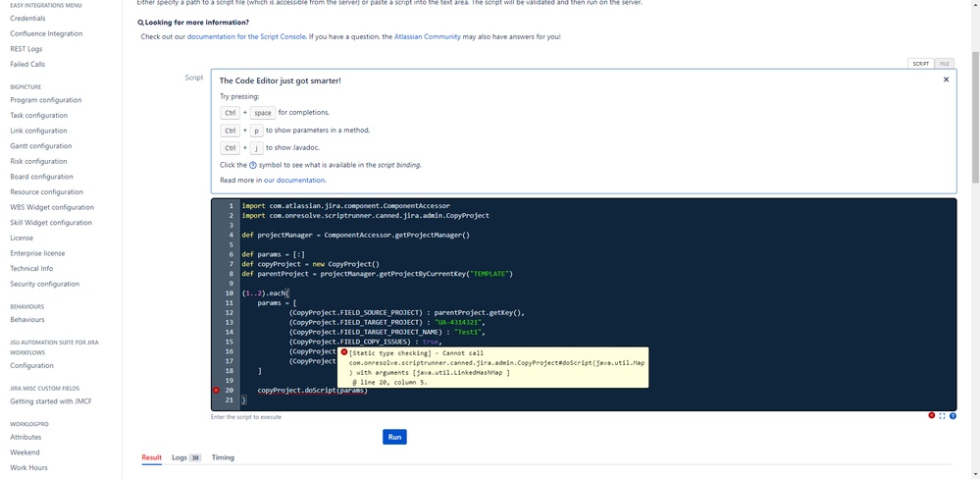Open Task configuration
The image size is (980, 479).
pos(39,116)
